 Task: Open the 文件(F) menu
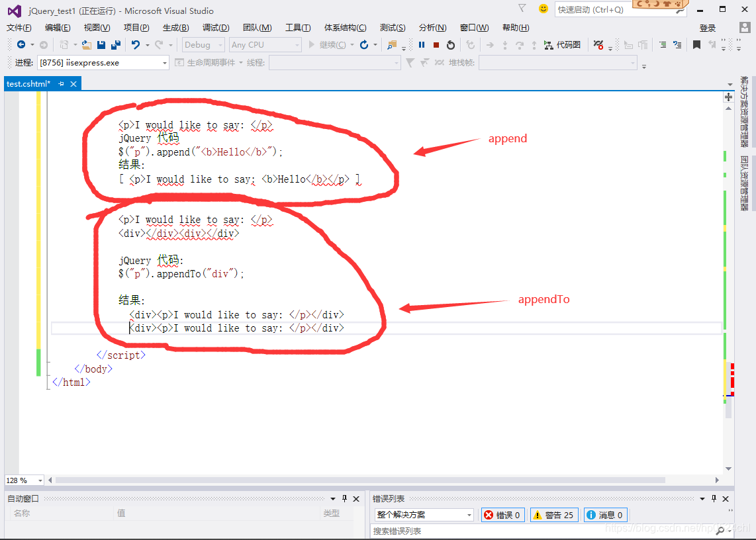(x=19, y=28)
